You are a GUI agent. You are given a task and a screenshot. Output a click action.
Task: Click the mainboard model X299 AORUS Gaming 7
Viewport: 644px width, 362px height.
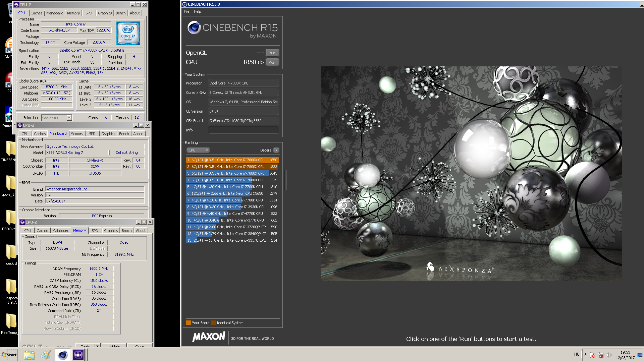(77, 153)
